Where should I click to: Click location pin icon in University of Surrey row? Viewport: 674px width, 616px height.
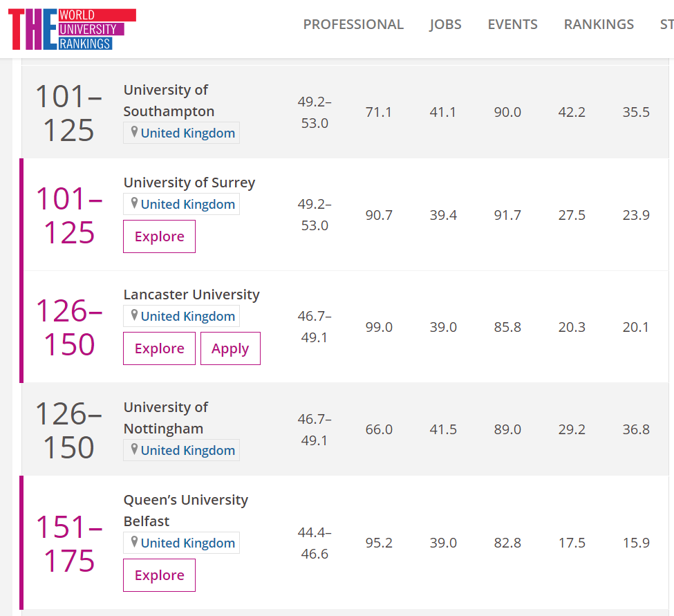pos(135,203)
